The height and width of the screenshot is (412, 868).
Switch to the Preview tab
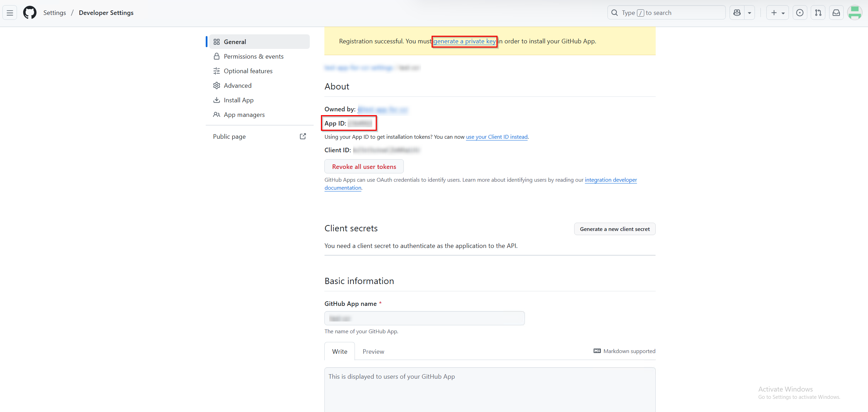(373, 351)
